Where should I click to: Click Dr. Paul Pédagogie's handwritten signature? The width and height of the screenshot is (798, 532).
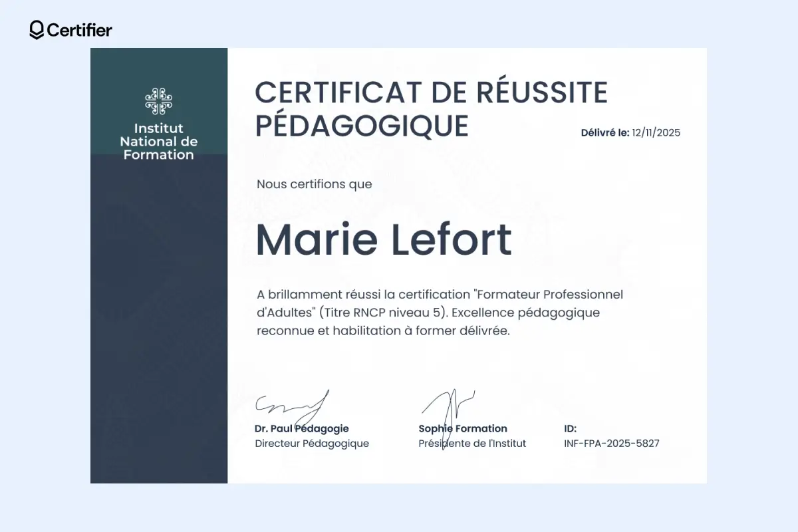(291, 402)
